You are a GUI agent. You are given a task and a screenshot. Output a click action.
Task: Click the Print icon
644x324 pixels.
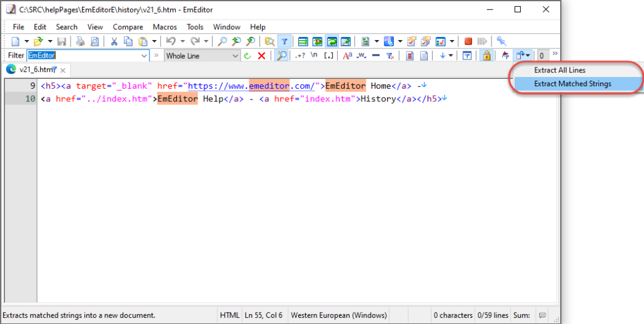pyautogui.click(x=81, y=41)
